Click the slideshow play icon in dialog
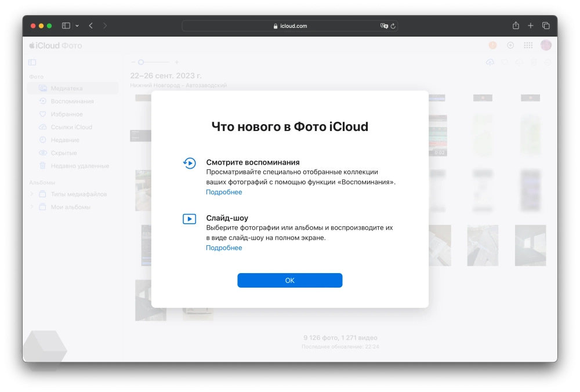Viewport: 580px width, 392px height. tap(189, 219)
